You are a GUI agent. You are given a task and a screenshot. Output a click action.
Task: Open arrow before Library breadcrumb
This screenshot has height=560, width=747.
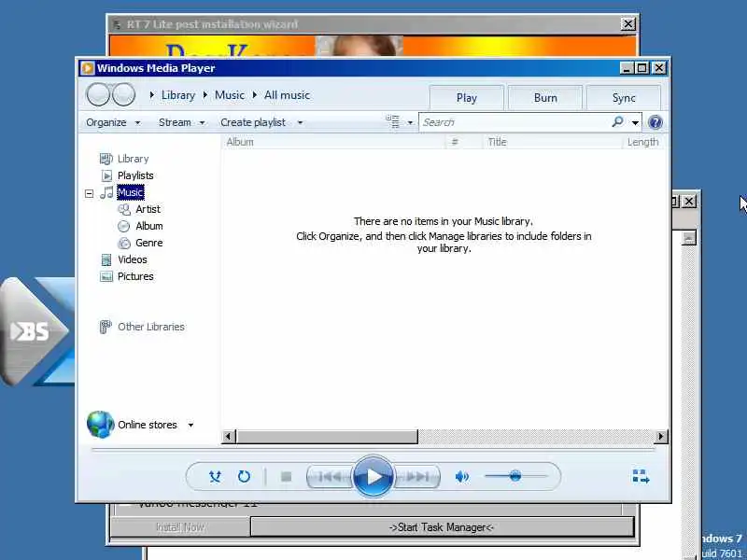151,95
